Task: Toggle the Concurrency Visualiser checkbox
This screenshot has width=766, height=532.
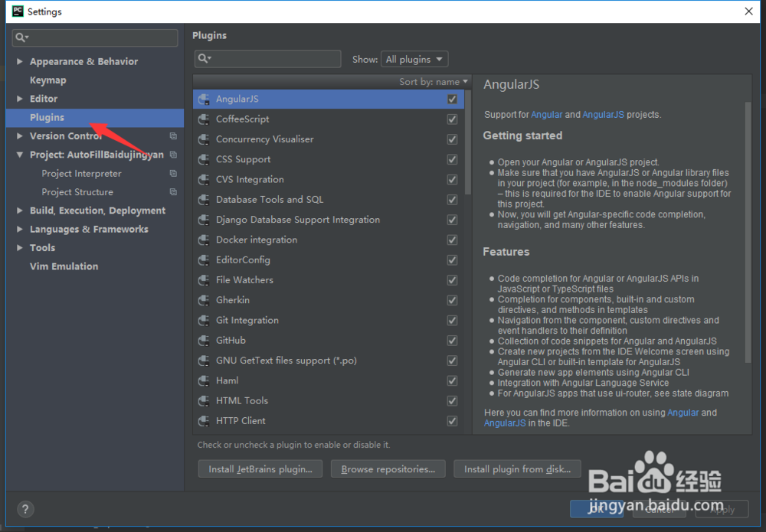Action: click(x=453, y=139)
